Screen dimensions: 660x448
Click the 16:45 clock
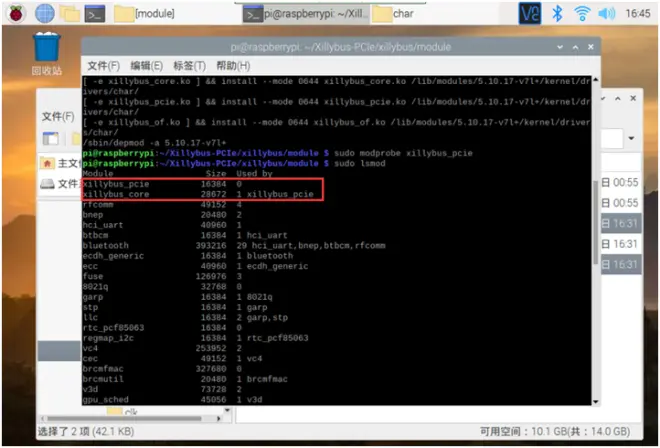[638, 13]
